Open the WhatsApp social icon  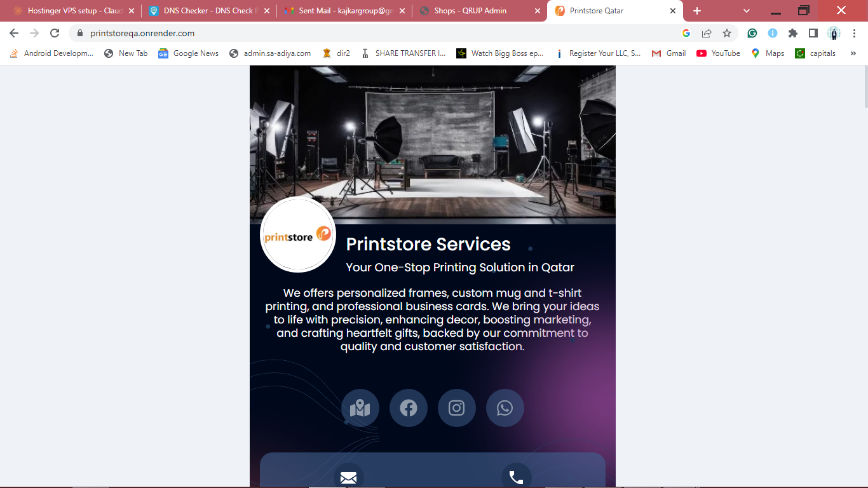505,408
